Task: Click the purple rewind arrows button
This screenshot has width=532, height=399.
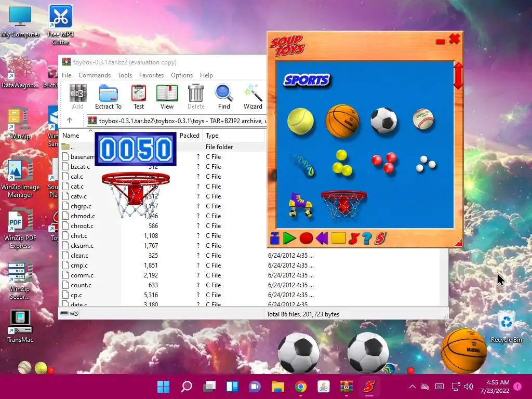Action: [322, 238]
